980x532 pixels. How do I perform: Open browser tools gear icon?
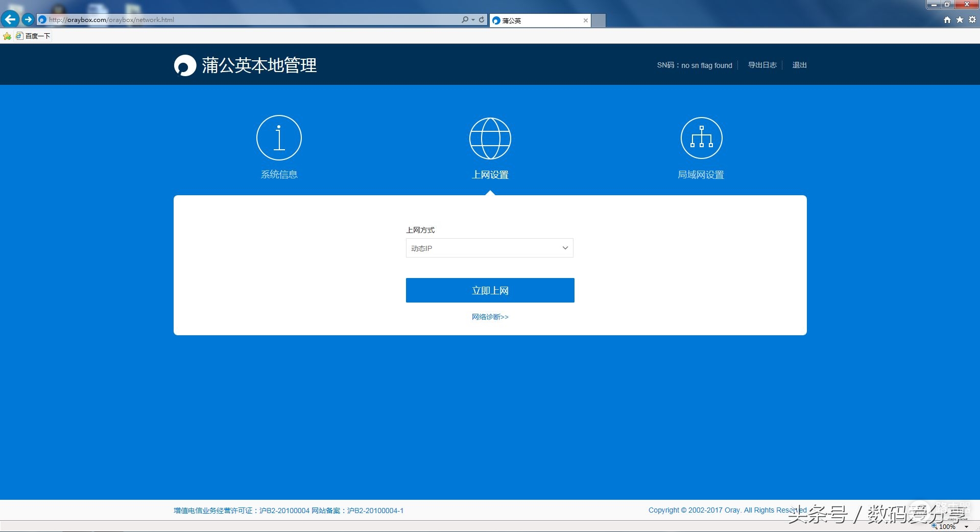[x=972, y=19]
